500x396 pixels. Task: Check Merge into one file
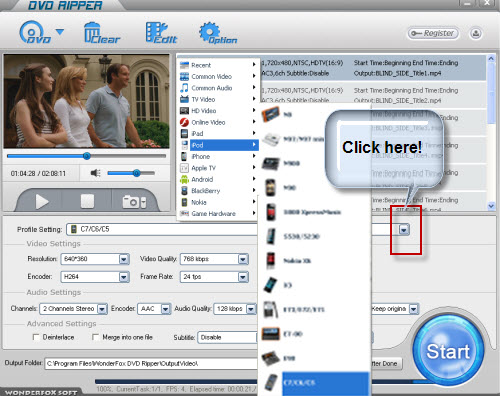[x=95, y=337]
